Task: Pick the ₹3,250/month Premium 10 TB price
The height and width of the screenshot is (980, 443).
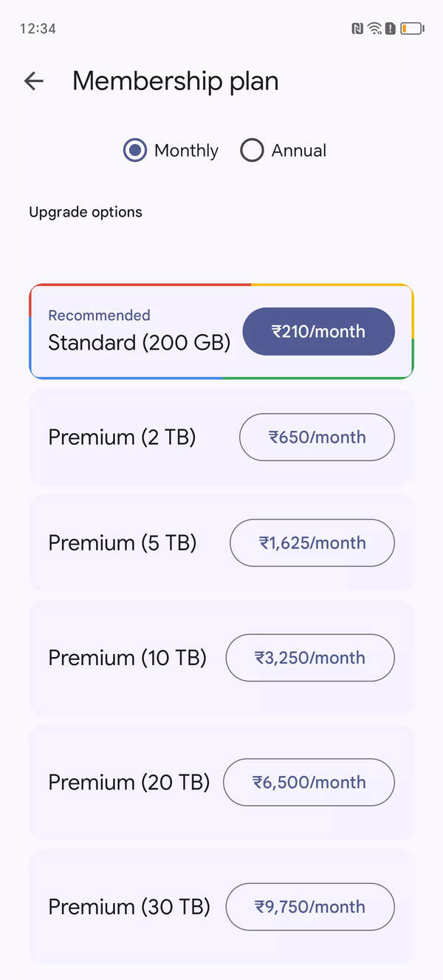Action: pos(310,658)
